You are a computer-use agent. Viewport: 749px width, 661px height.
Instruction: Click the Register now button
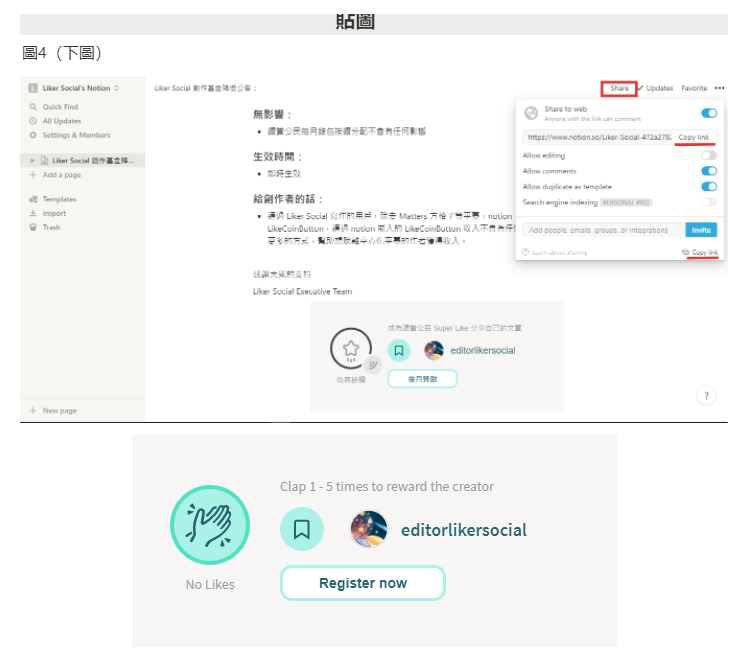pyautogui.click(x=363, y=583)
